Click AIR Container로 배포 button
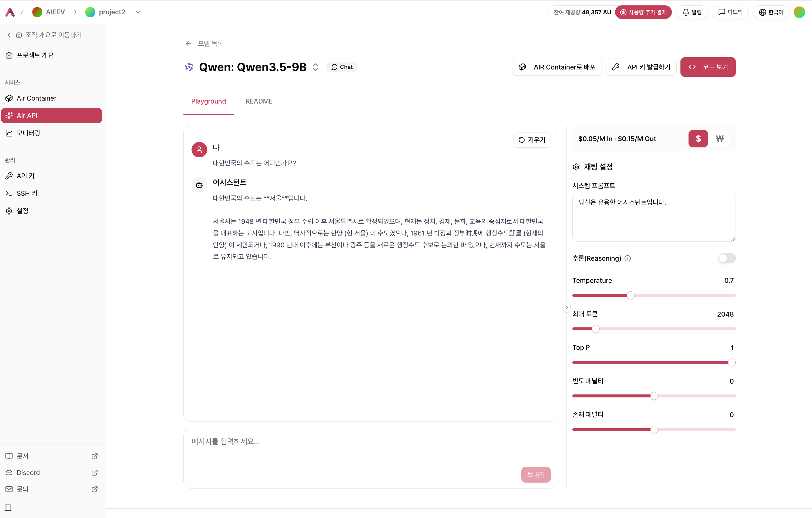 tap(557, 67)
